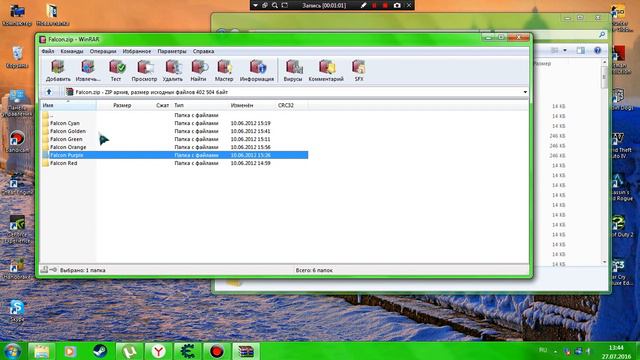Open the Избранное menu
The width and height of the screenshot is (640, 360).
tap(137, 51)
